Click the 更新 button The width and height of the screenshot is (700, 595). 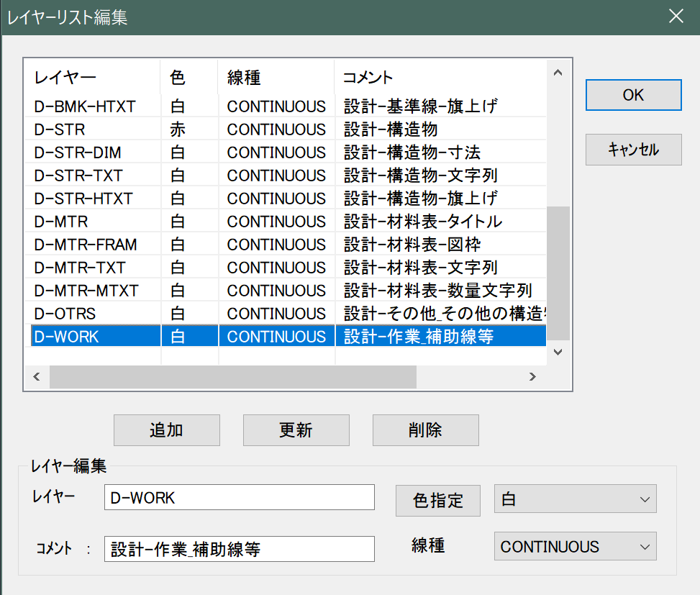pos(296,430)
